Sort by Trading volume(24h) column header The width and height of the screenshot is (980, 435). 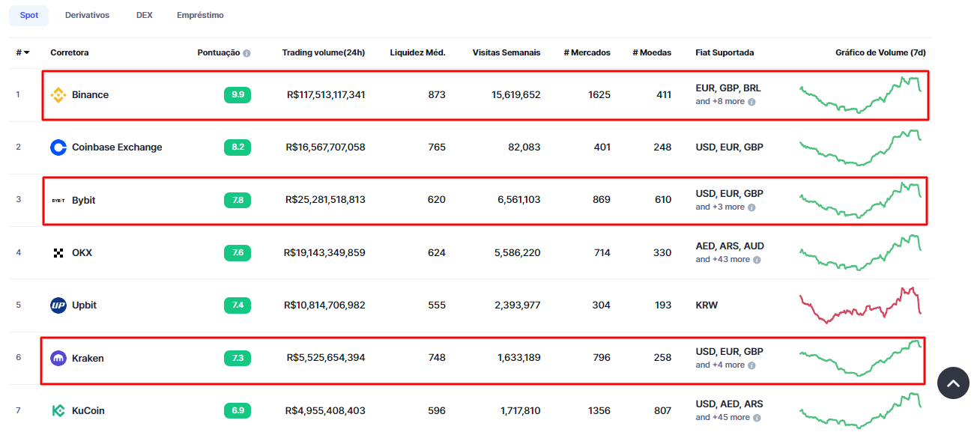[323, 53]
